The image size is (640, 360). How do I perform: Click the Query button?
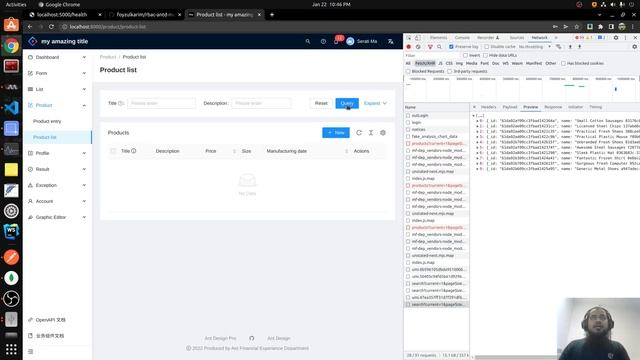[347, 103]
